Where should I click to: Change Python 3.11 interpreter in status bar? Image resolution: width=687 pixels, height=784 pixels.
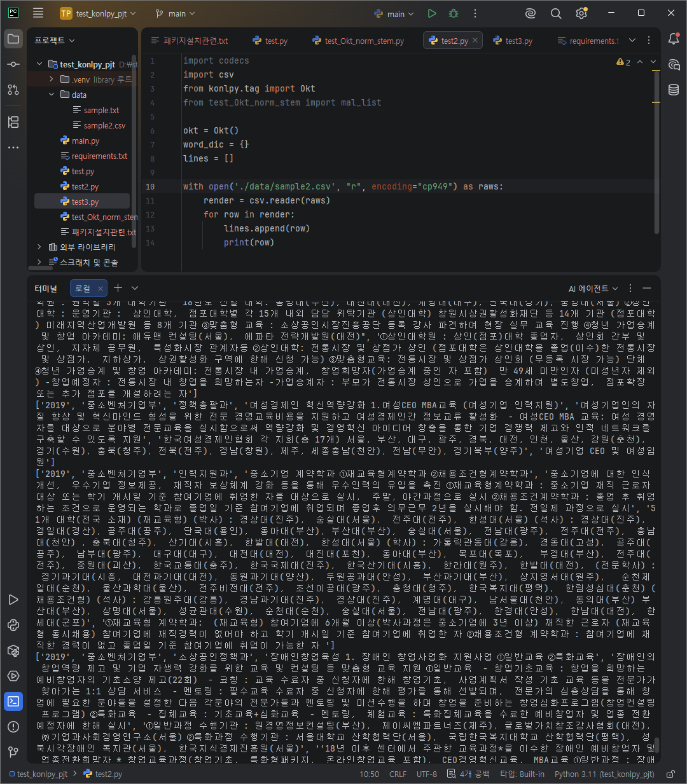[x=604, y=774]
